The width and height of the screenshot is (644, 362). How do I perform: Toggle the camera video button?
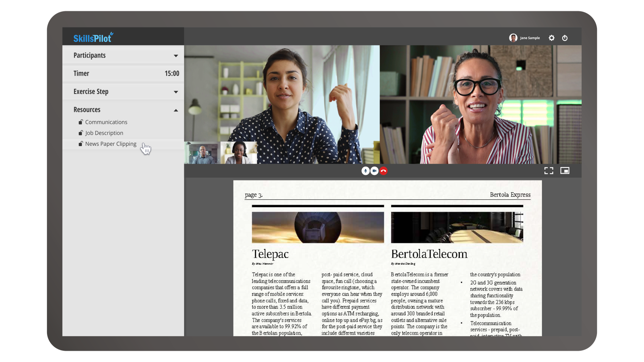[374, 171]
